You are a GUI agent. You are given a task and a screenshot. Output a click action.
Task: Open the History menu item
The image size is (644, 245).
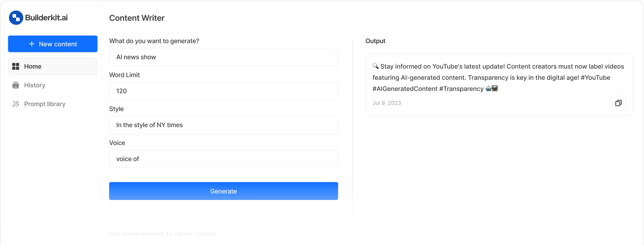(x=53, y=85)
